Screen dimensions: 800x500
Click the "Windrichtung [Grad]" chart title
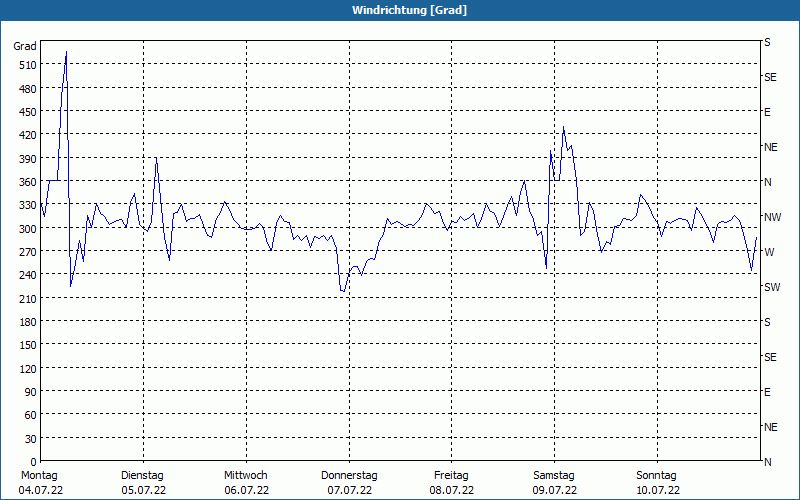pos(409,10)
